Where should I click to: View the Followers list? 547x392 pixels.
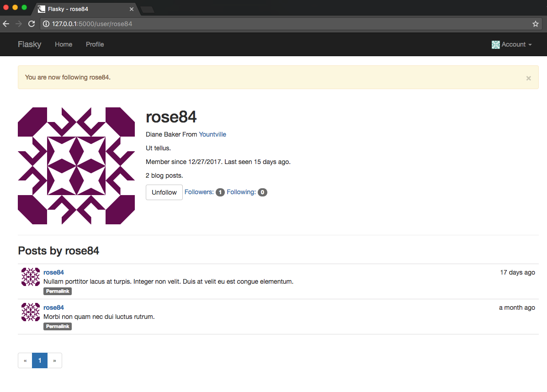tap(199, 192)
